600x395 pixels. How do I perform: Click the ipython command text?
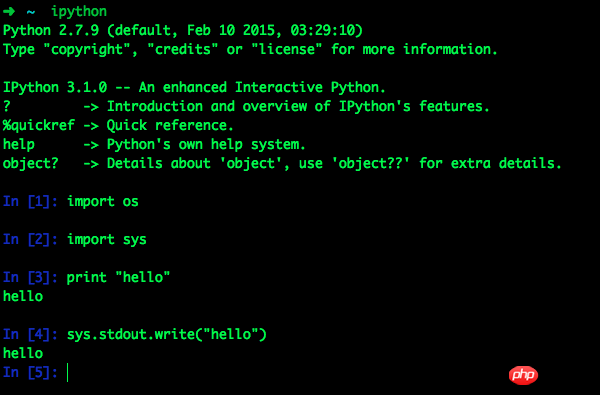click(79, 11)
